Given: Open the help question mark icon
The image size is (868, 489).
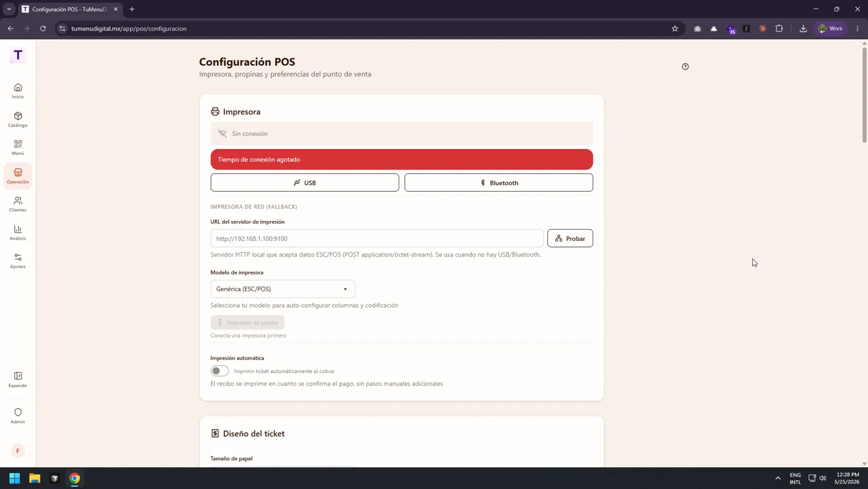Looking at the screenshot, I should click(685, 66).
